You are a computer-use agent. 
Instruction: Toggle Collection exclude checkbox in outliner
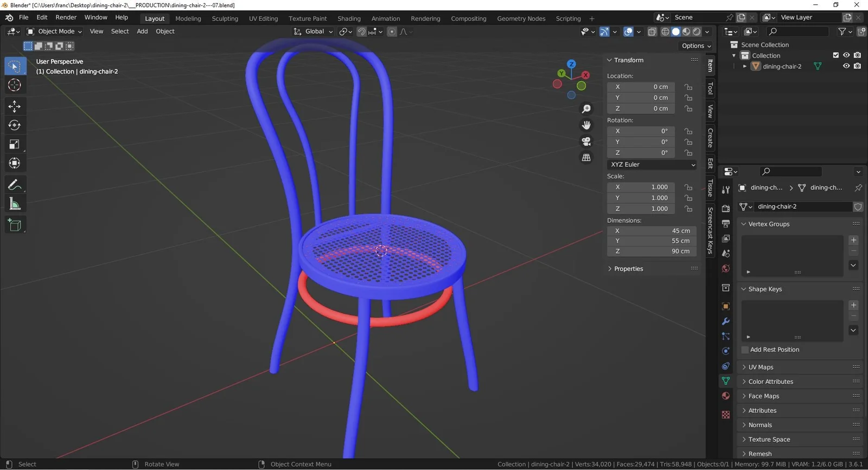(x=835, y=55)
